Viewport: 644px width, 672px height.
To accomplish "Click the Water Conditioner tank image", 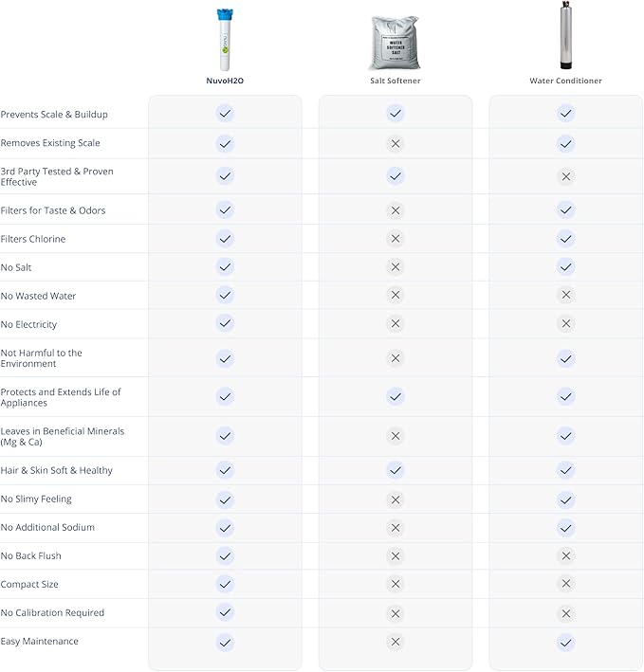I will pos(565,36).
